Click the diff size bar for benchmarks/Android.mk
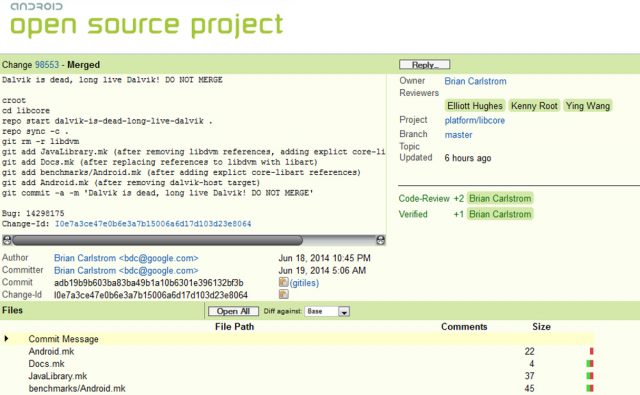Screen dimensions: 640x395 590,388
